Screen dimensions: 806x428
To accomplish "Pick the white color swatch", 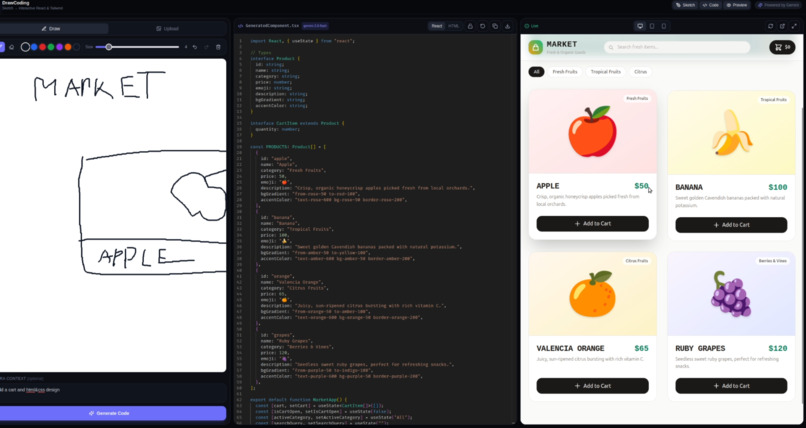I will [25, 47].
